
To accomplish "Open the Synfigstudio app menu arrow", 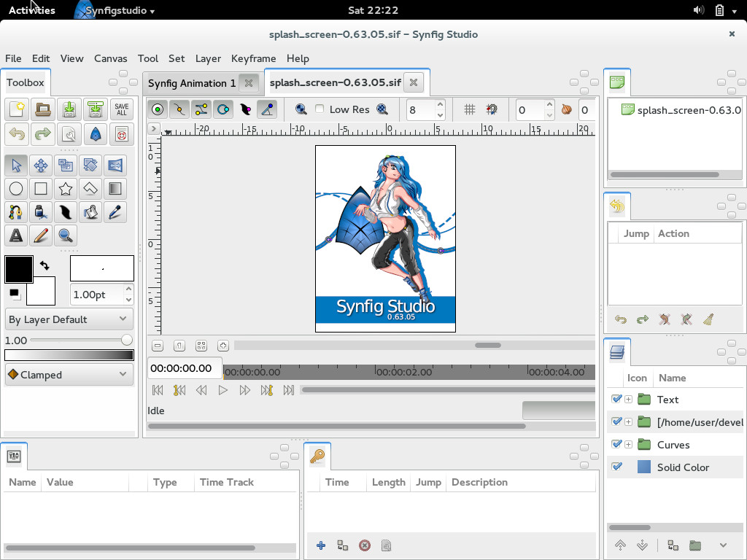I will click(152, 11).
